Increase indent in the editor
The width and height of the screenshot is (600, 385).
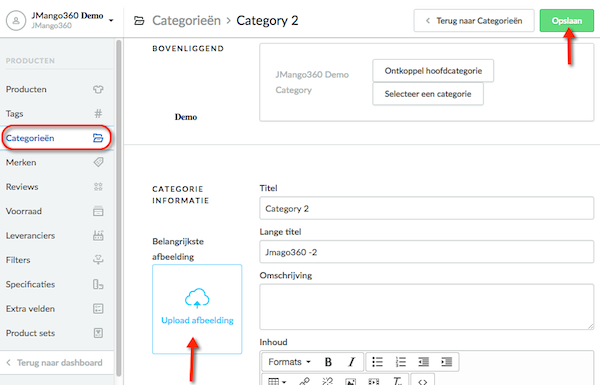447,362
